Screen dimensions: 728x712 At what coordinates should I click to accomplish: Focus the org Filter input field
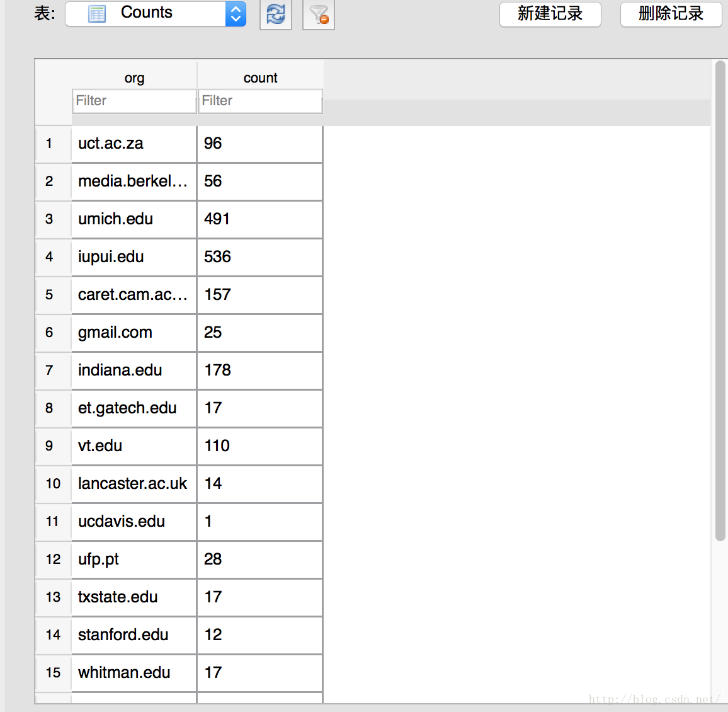135,101
